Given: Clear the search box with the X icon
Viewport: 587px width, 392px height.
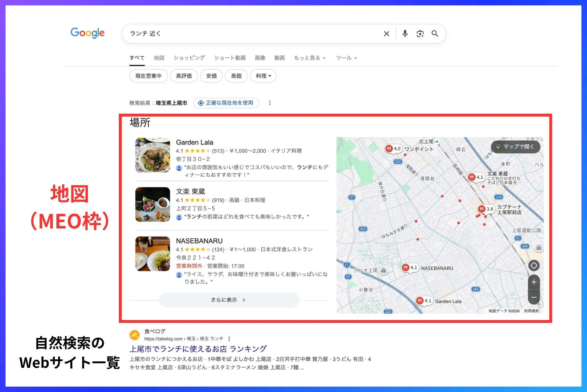Looking at the screenshot, I should click(386, 33).
